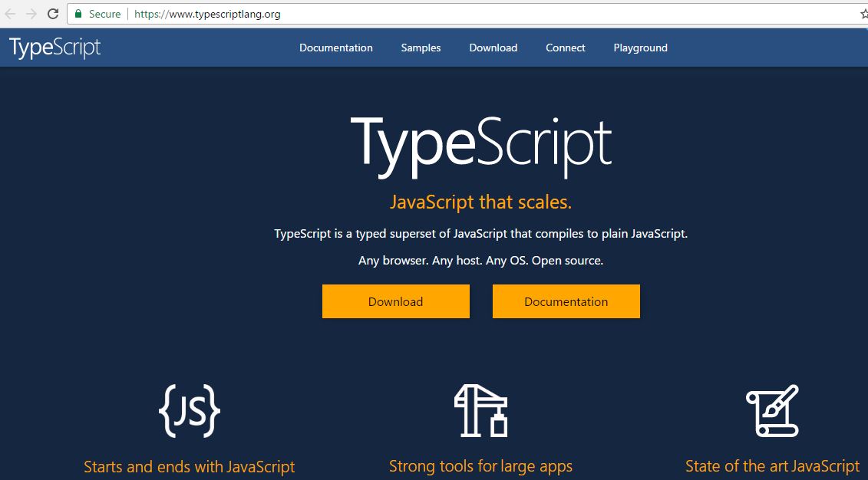Click the browser back arrow
The width and height of the screenshot is (868, 480).
pyautogui.click(x=9, y=14)
